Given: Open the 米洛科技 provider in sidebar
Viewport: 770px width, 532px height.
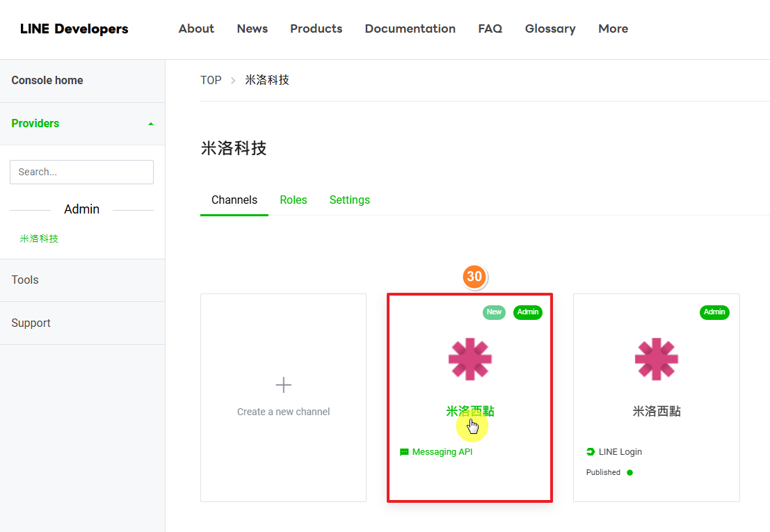Looking at the screenshot, I should pyautogui.click(x=39, y=239).
